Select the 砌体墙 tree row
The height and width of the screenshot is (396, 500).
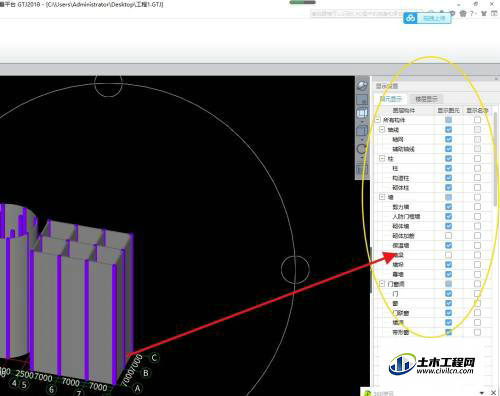(400, 226)
